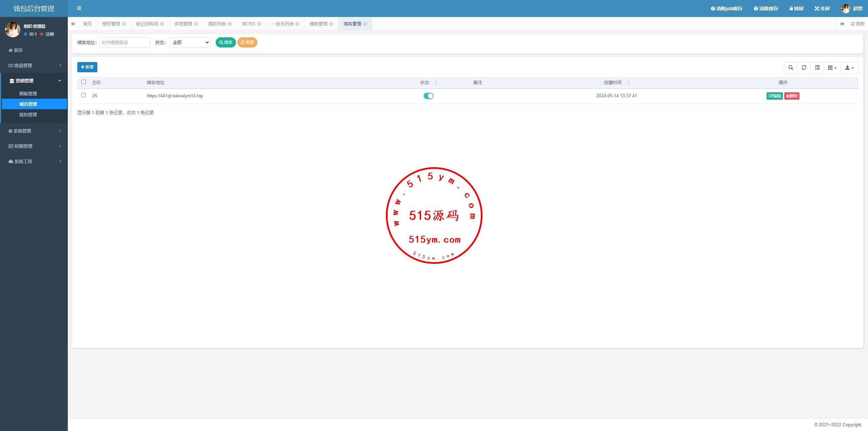The width and height of the screenshot is (868, 431).
Task: Click the table refresh icon in toolbar
Action: (x=804, y=67)
